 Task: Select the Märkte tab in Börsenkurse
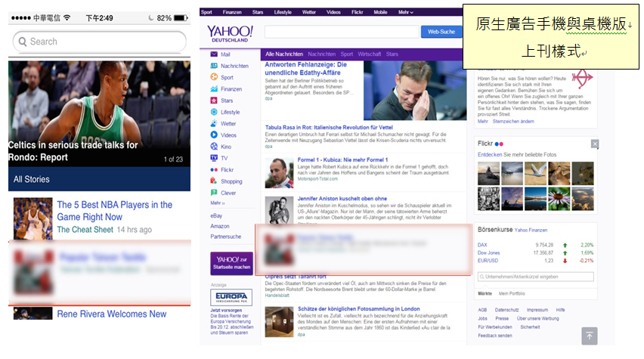tap(485, 294)
